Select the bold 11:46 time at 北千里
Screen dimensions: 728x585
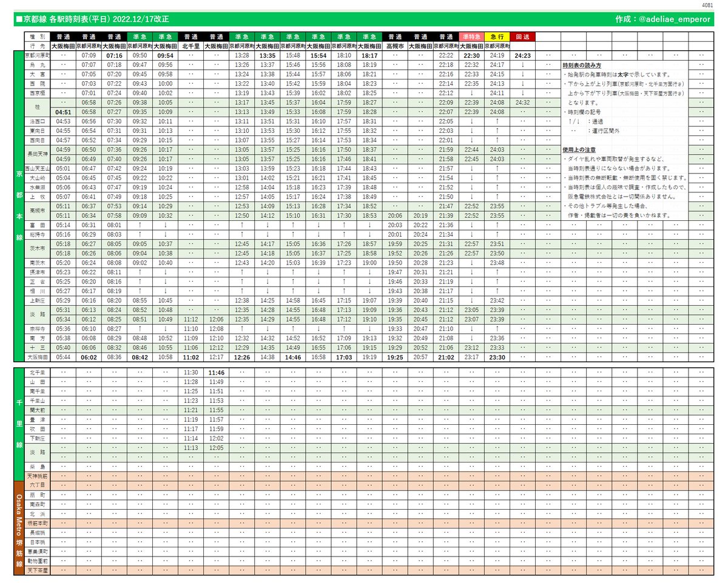click(216, 373)
